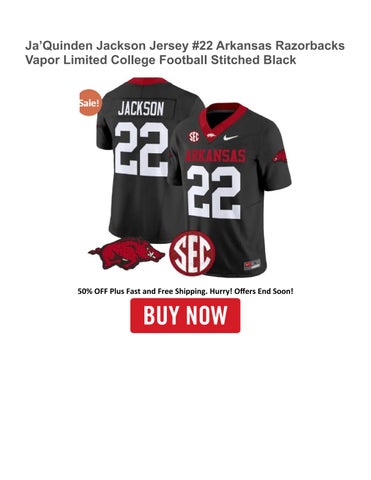
Task: Click the words Arkansas Razorbacks in the title
Action: click(279, 46)
